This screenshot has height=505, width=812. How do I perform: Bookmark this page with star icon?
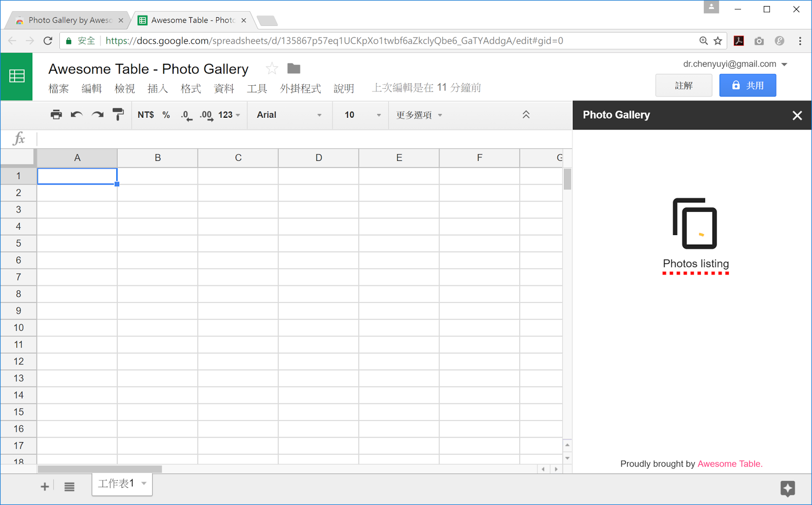[718, 41]
